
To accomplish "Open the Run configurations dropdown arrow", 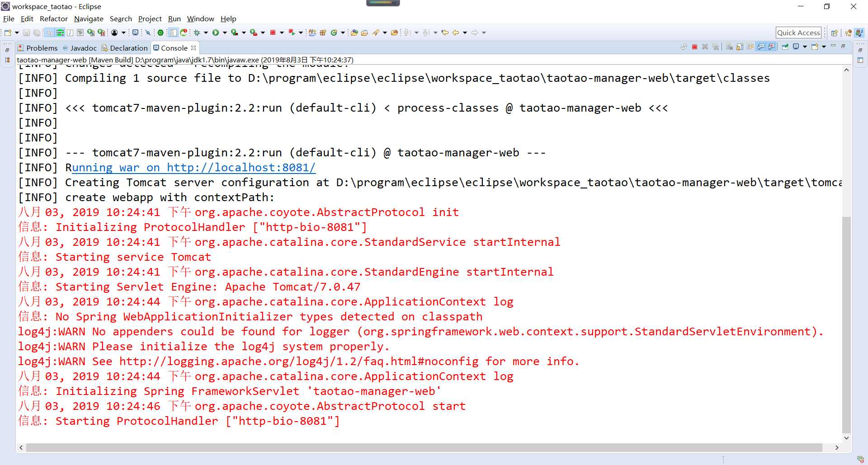I will pyautogui.click(x=225, y=33).
